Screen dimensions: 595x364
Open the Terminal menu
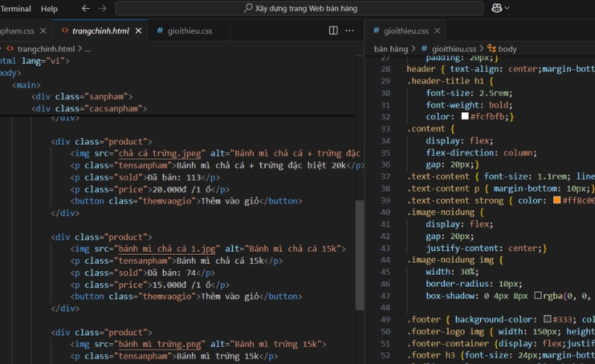(16, 9)
